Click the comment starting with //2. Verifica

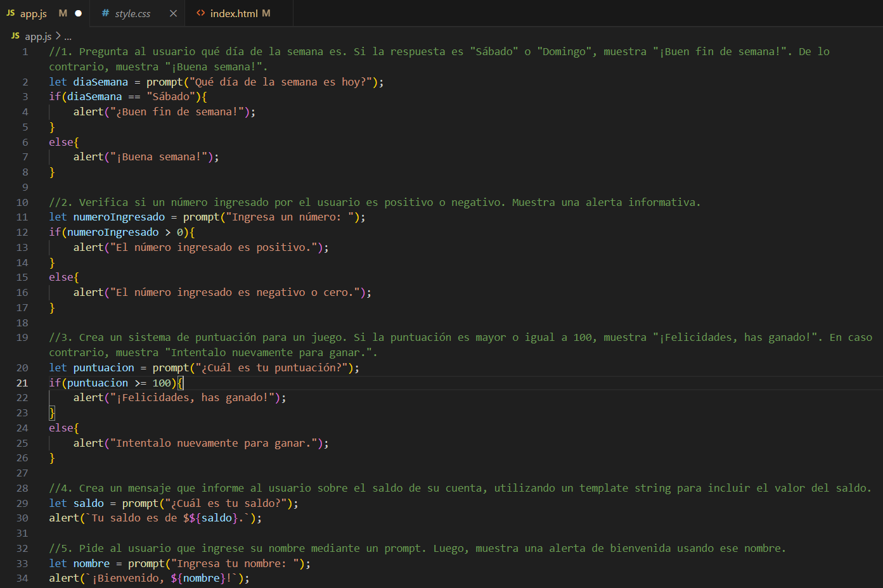pyautogui.click(x=375, y=203)
